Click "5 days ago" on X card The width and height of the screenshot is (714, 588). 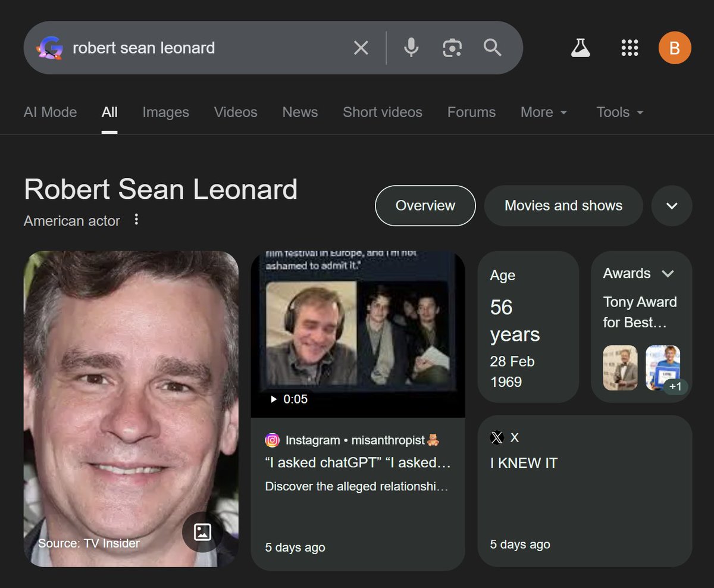pyautogui.click(x=520, y=544)
